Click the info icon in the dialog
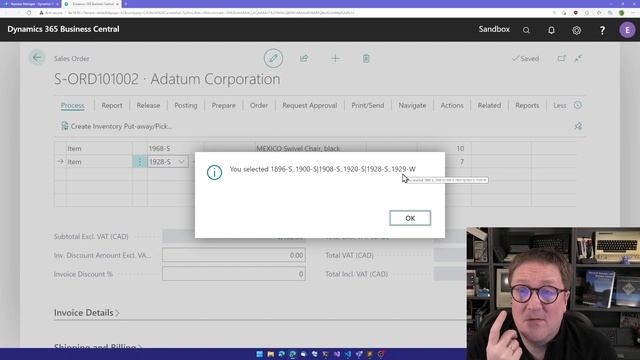This screenshot has height=360, width=640. tap(214, 172)
